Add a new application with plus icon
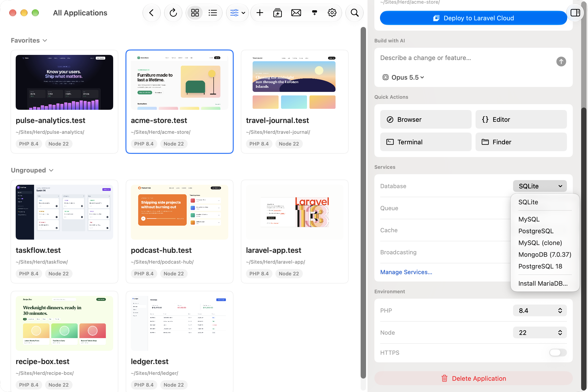The image size is (588, 392). tap(260, 13)
